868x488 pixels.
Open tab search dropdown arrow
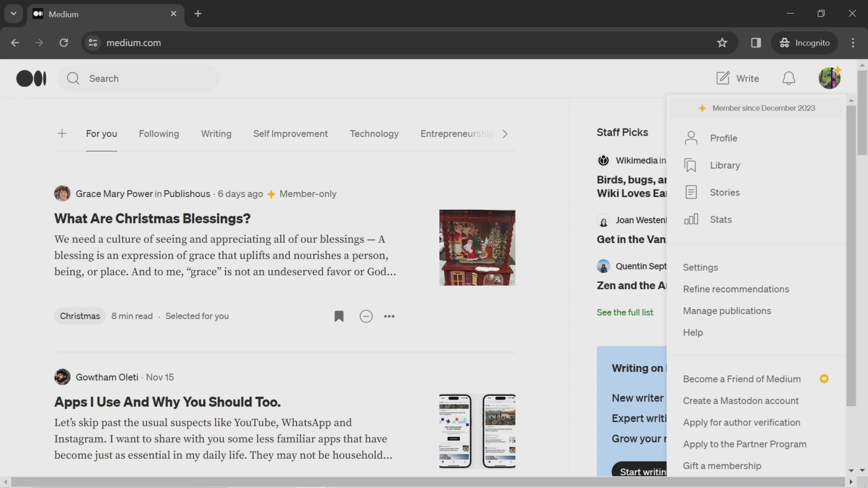tap(14, 14)
